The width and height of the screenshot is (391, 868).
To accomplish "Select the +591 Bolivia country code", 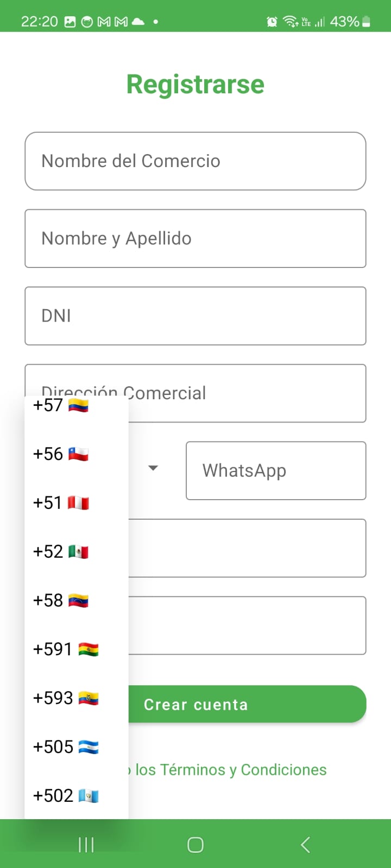I will click(x=65, y=649).
